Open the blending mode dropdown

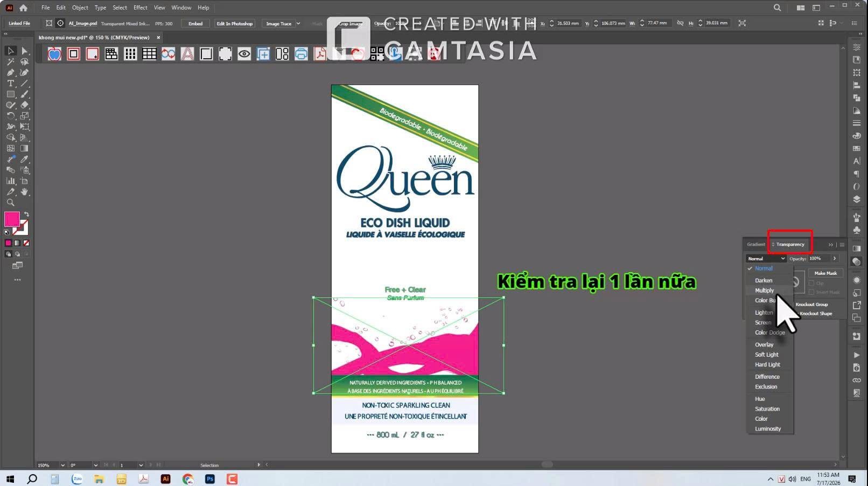(766, 259)
